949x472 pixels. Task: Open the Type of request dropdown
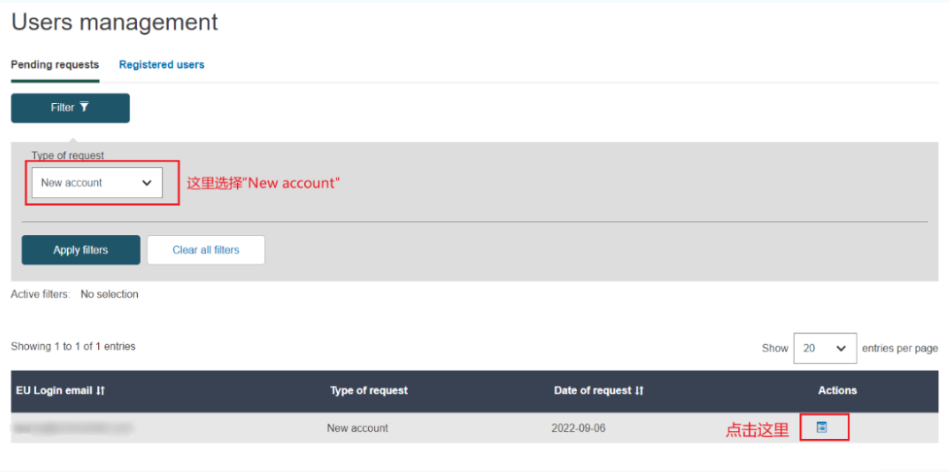tap(97, 183)
